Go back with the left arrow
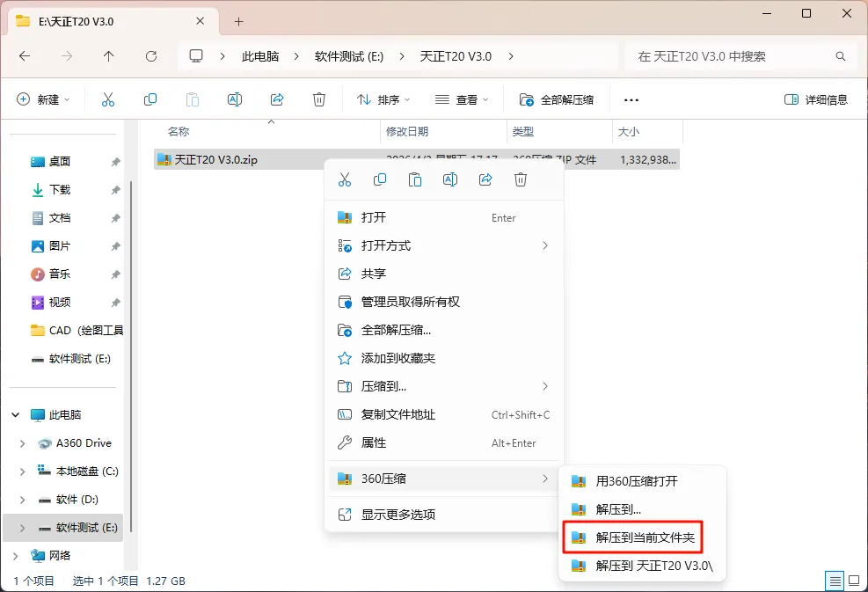This screenshot has height=592, width=868. [25, 56]
